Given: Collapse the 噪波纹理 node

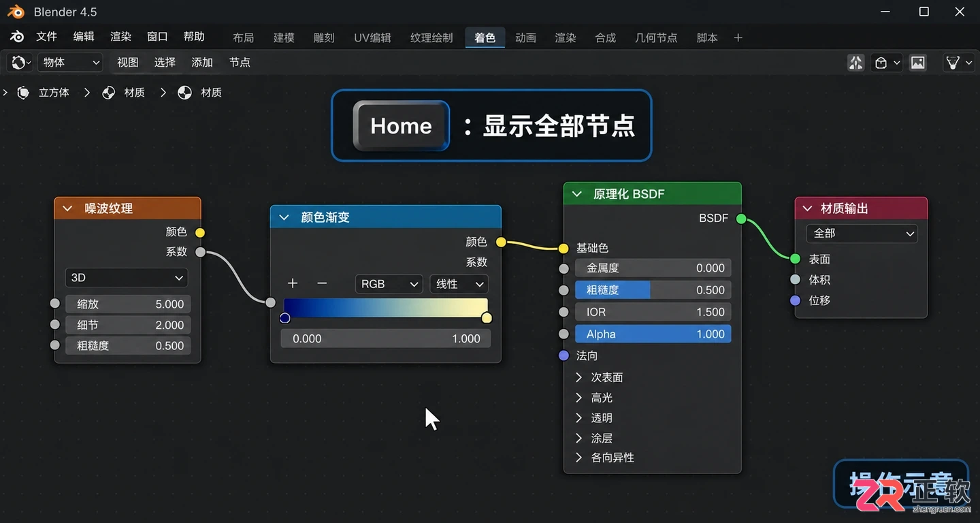Looking at the screenshot, I should 67,208.
